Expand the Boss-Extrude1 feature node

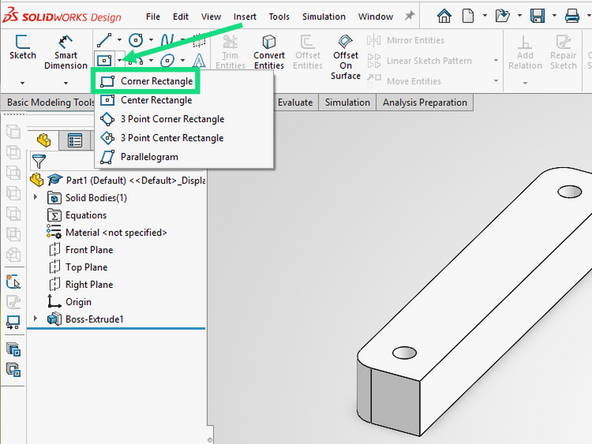coord(35,319)
